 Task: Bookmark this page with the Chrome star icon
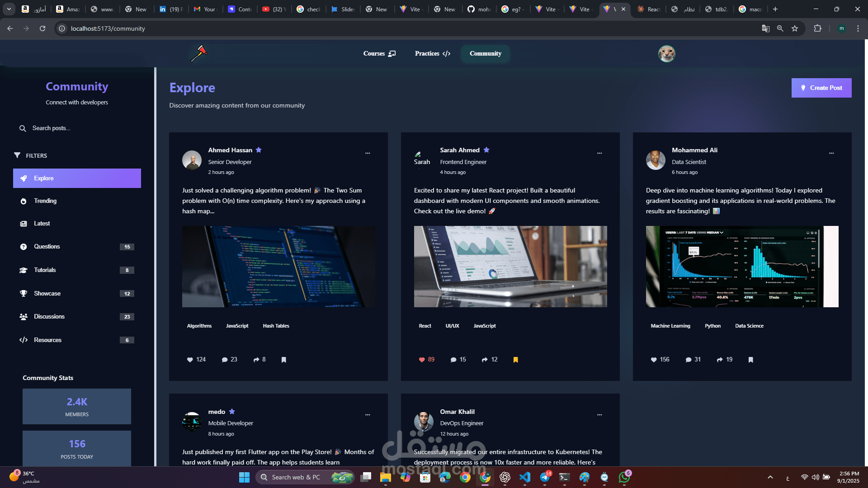coord(795,28)
